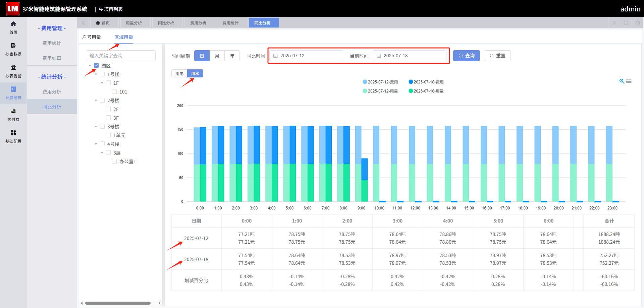Open the 同比时间 date picker 2025-07-12
Viewport: 644px width, 308px height.
(x=307, y=56)
